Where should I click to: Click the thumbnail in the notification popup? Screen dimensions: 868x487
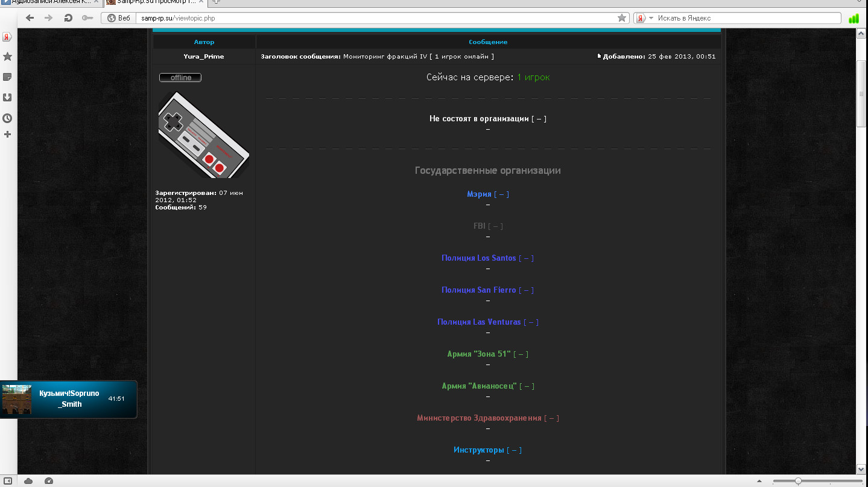click(x=16, y=399)
